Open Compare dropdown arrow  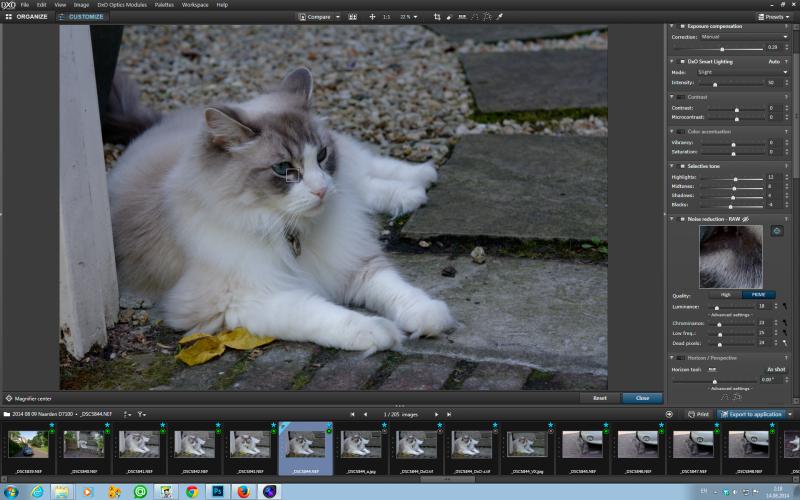tap(338, 17)
